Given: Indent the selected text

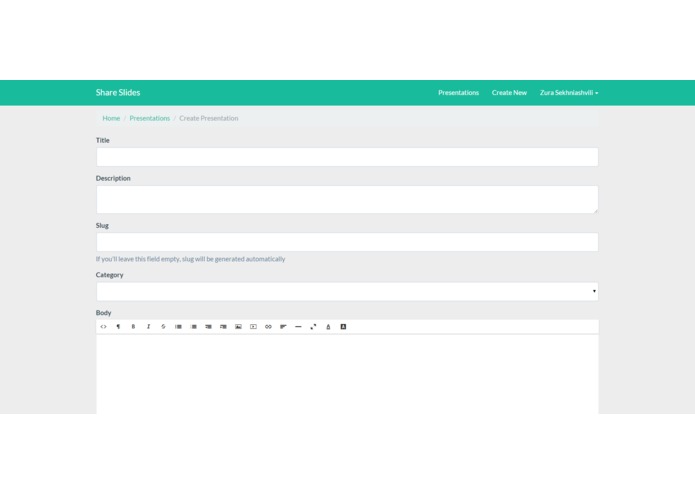Looking at the screenshot, I should 223,327.
